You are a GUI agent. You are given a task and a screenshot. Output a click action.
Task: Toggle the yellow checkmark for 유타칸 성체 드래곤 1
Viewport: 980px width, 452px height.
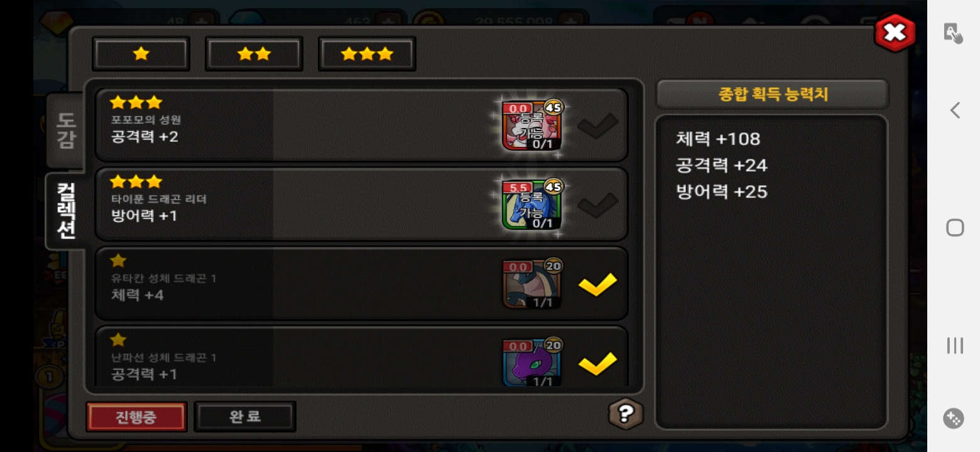tap(597, 284)
